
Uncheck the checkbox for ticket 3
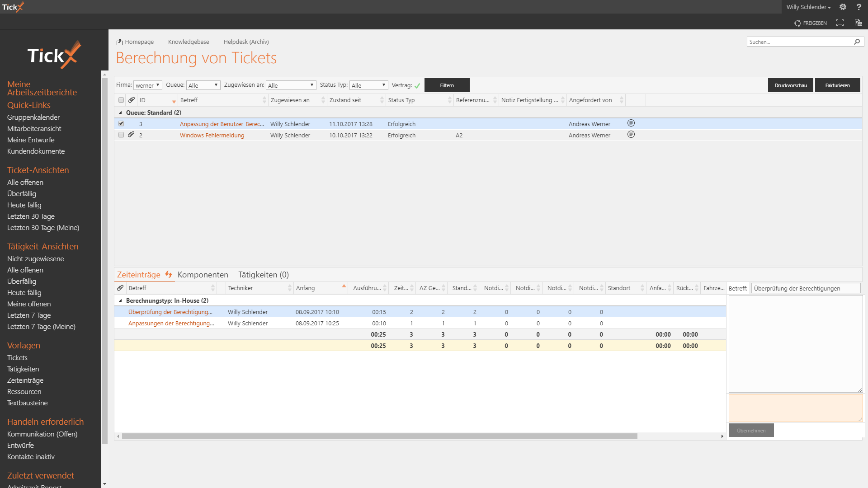tap(121, 123)
